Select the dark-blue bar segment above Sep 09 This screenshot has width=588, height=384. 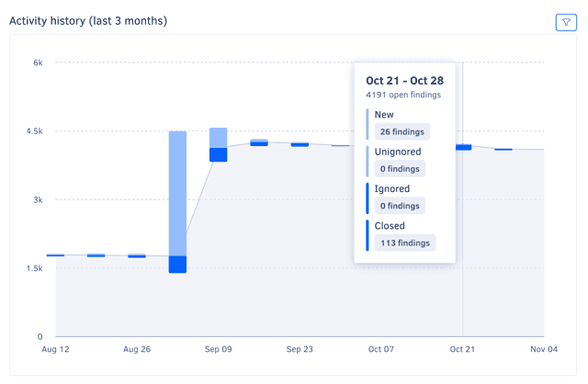219,155
